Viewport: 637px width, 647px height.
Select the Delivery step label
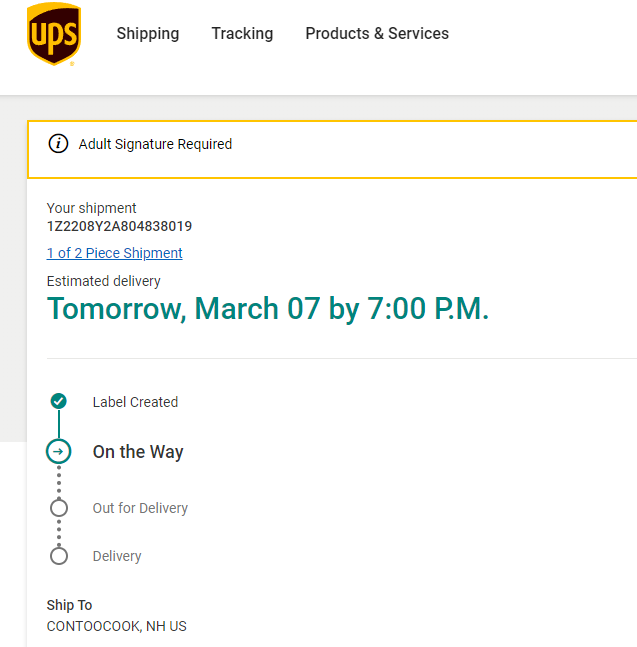[x=117, y=556]
